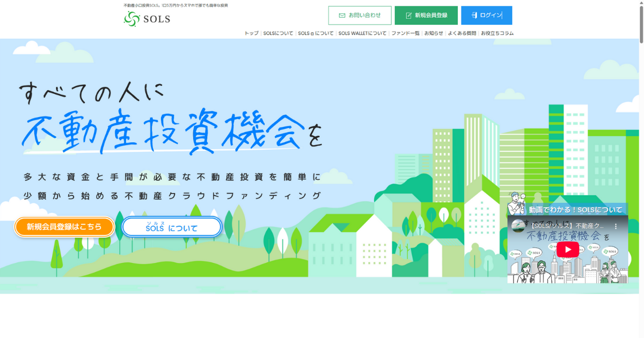Open the ファンド一覧 page
644x338 pixels.
(405, 33)
